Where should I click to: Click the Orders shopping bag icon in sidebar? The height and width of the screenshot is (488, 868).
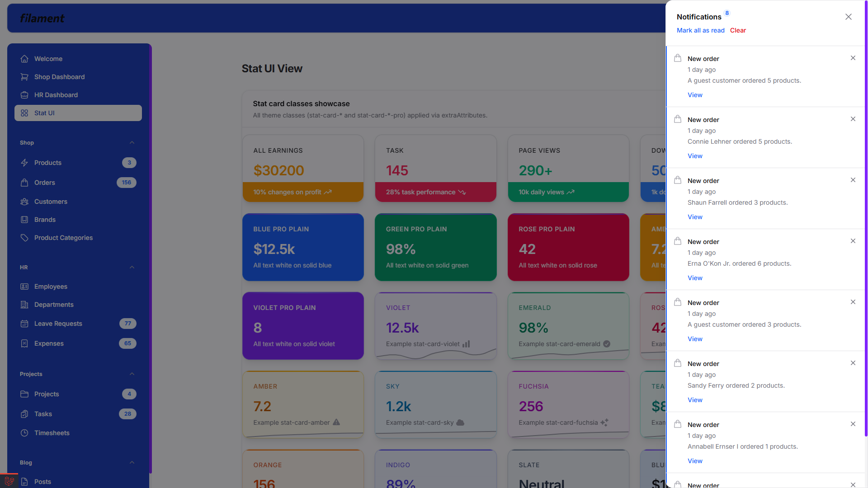pyautogui.click(x=24, y=183)
